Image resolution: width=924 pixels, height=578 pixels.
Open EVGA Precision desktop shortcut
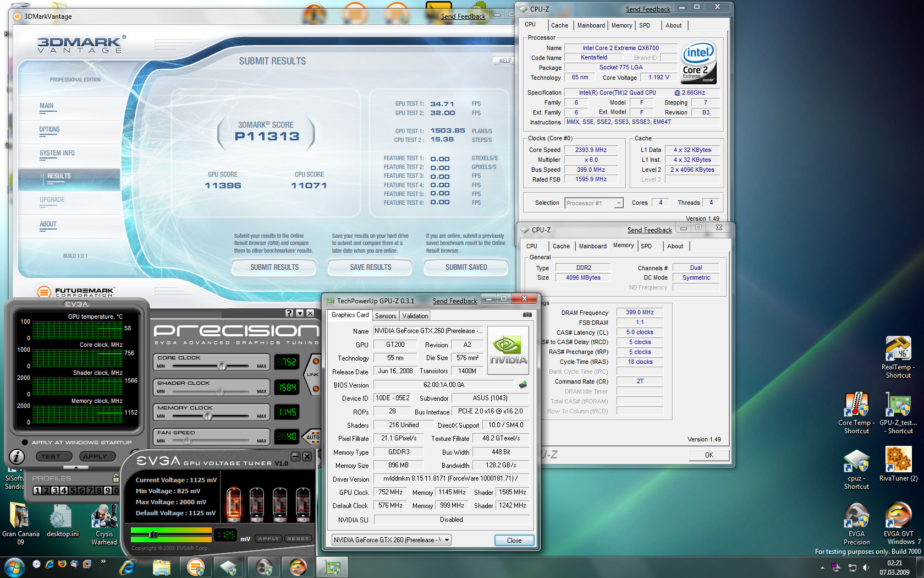click(856, 524)
